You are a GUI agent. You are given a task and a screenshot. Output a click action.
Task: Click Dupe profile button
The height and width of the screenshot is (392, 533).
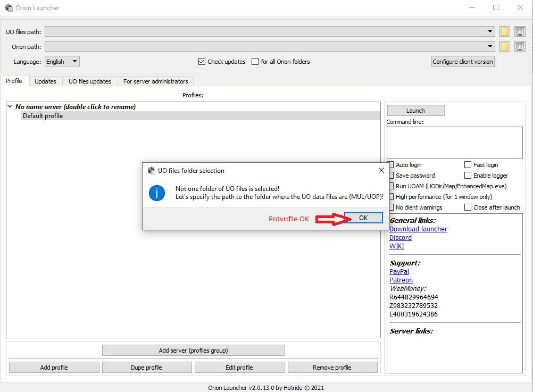tap(146, 368)
